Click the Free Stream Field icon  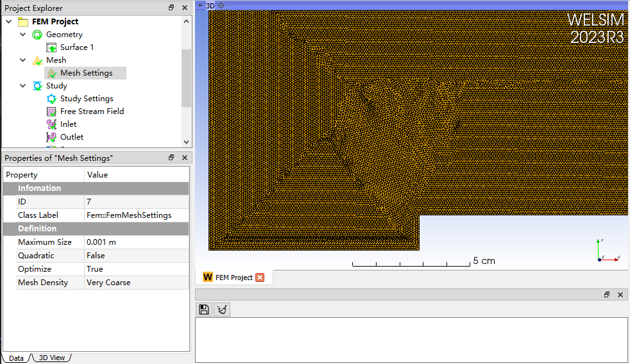tap(51, 112)
